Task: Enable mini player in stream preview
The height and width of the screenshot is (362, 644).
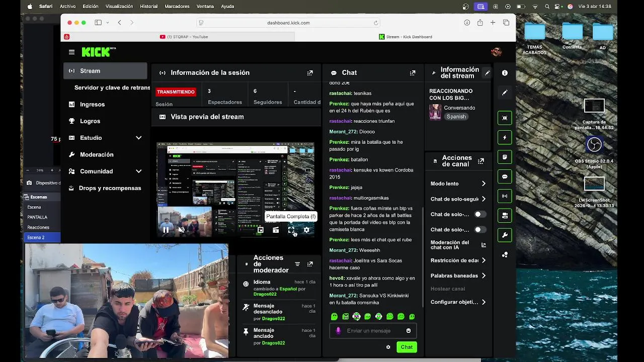Action: point(260,230)
